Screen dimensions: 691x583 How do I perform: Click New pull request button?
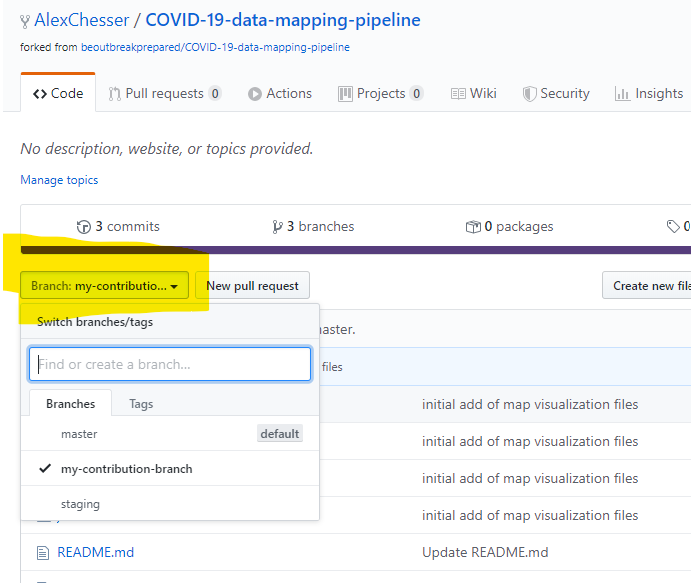pyautogui.click(x=253, y=286)
